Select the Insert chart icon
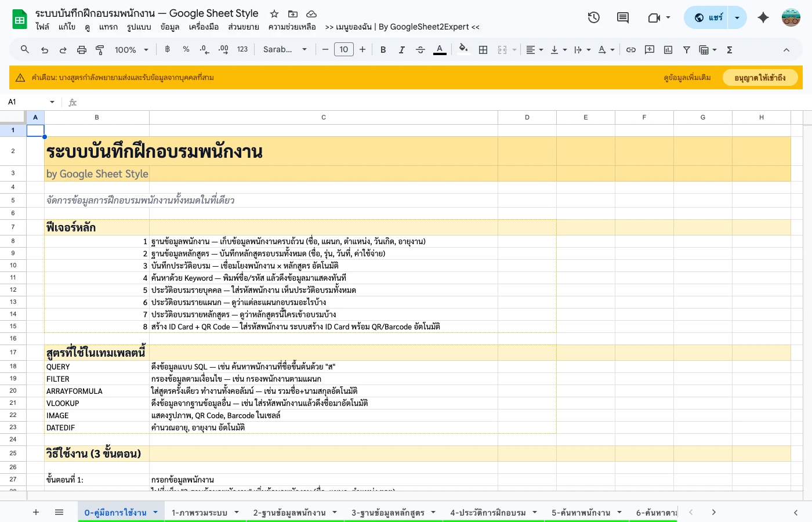Screen dimensions: 812x522 [x=668, y=49]
